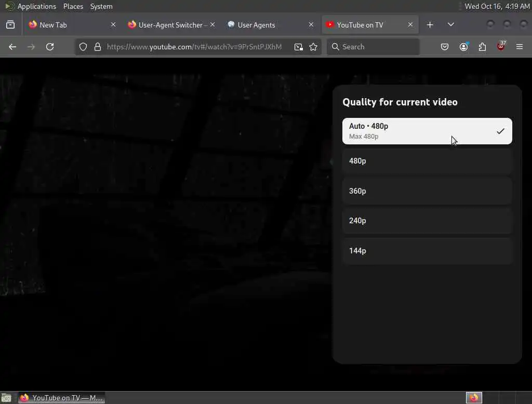The image size is (532, 404).
Task: Open the uBlock extension icon with badge 37
Action: coord(501,47)
